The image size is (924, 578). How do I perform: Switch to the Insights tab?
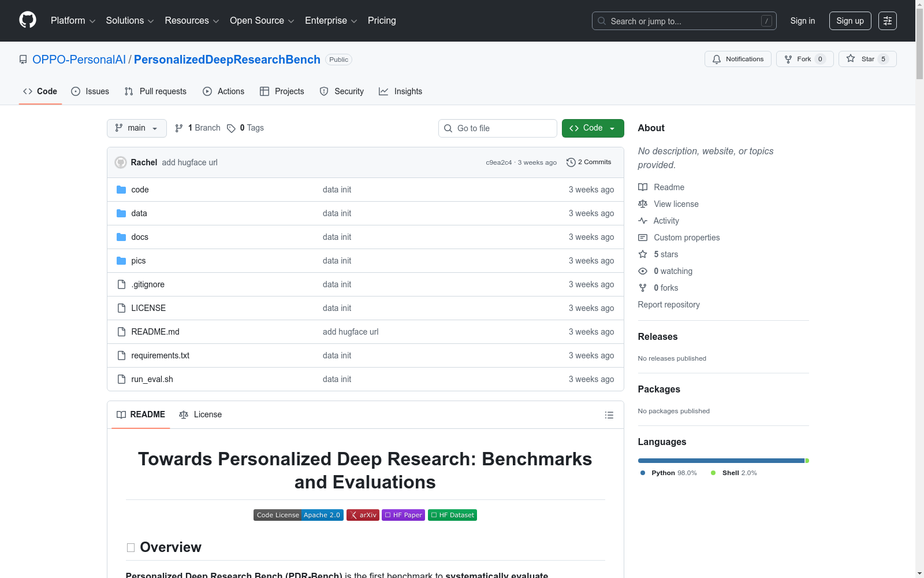[401, 91]
